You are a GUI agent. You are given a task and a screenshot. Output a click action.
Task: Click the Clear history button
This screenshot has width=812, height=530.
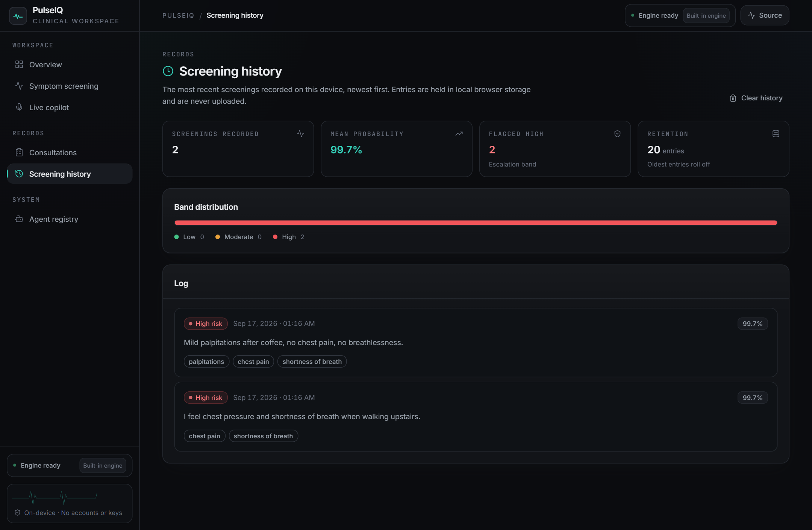point(756,98)
